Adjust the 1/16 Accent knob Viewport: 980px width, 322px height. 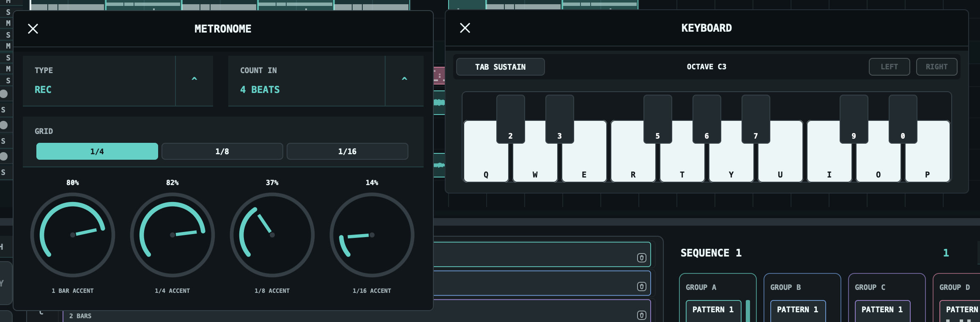click(x=372, y=235)
